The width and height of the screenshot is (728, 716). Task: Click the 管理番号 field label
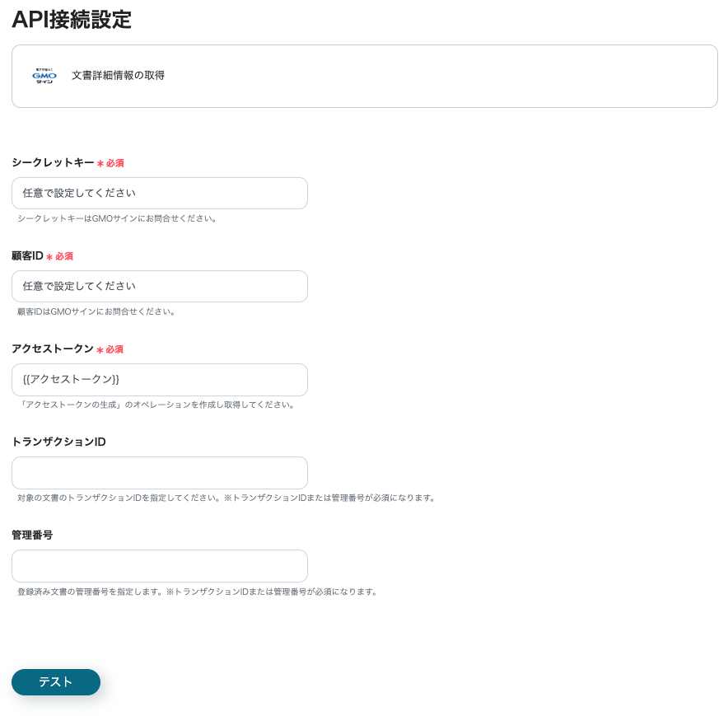tap(32, 535)
